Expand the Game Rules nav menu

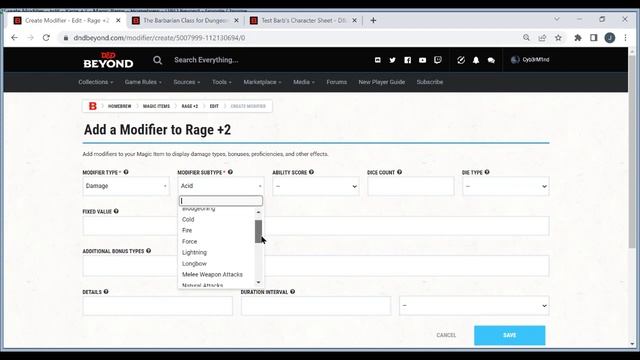tap(143, 82)
